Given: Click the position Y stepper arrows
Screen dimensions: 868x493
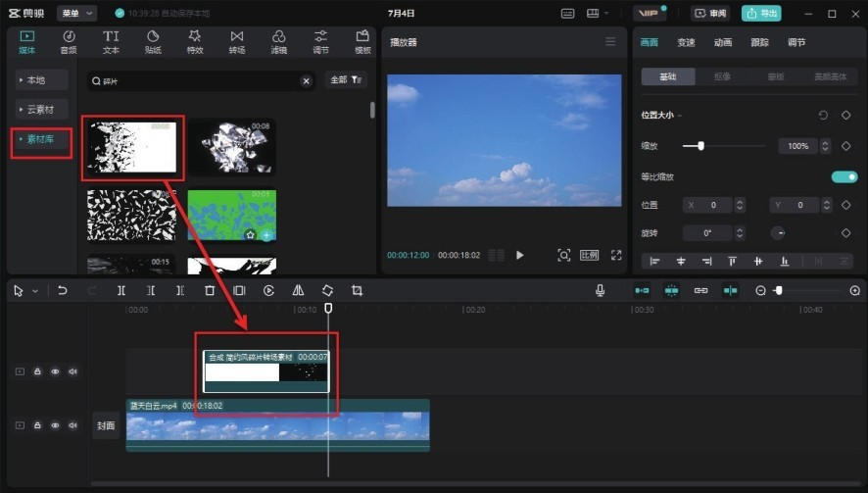Looking at the screenshot, I should point(827,205).
